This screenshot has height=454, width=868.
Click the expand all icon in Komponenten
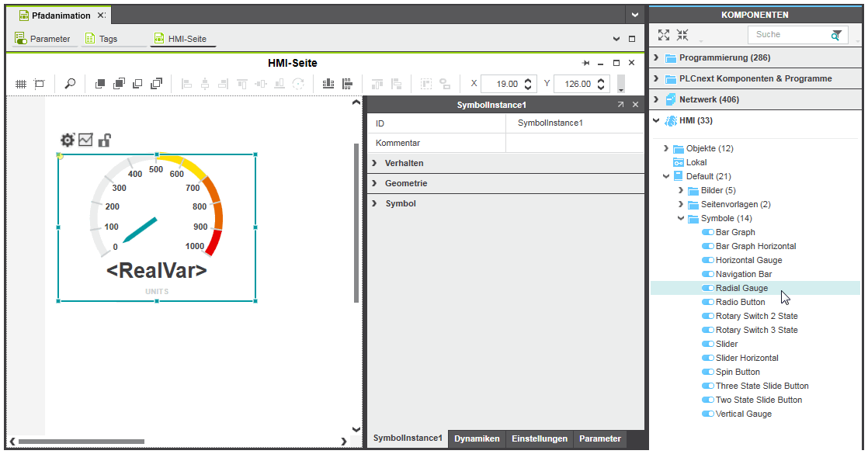click(664, 35)
